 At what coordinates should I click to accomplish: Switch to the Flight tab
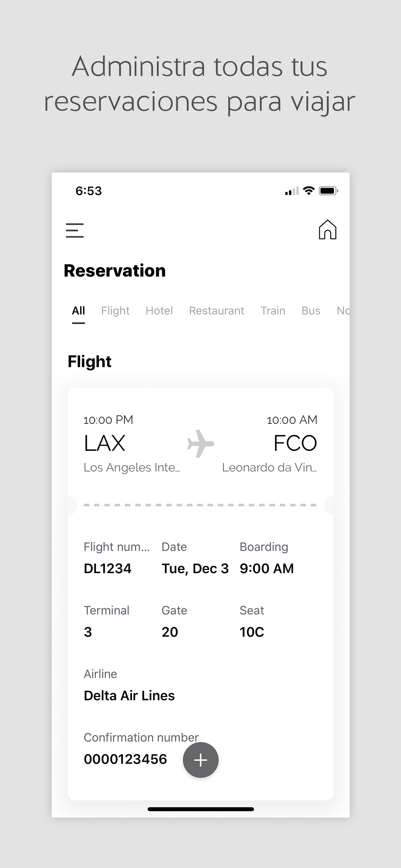[x=115, y=311]
